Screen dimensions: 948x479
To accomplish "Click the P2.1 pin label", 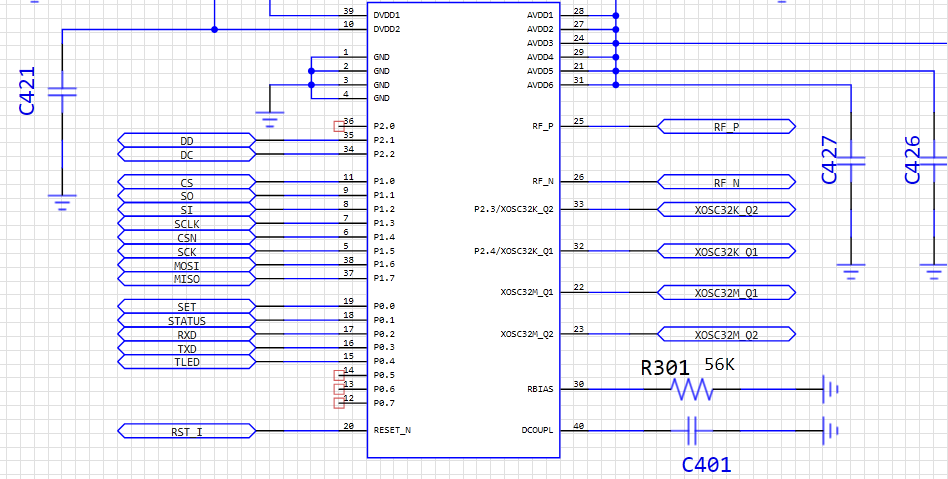I will [384, 140].
